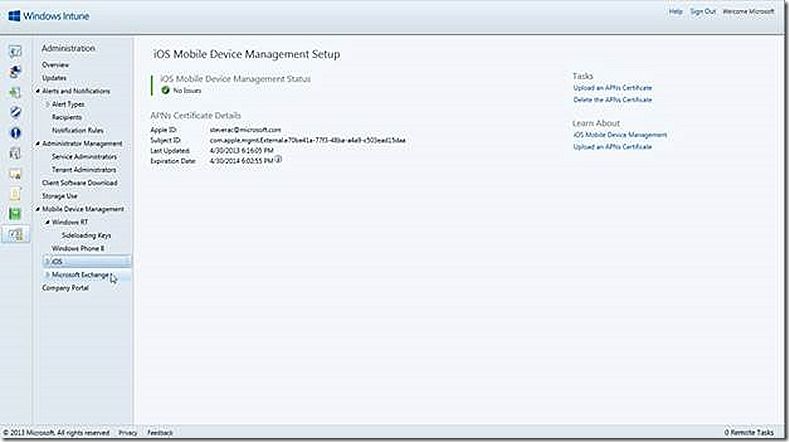Viewport: 789px width, 442px height.
Task: Open the yellow Policy workspace icon
Action: [16, 194]
